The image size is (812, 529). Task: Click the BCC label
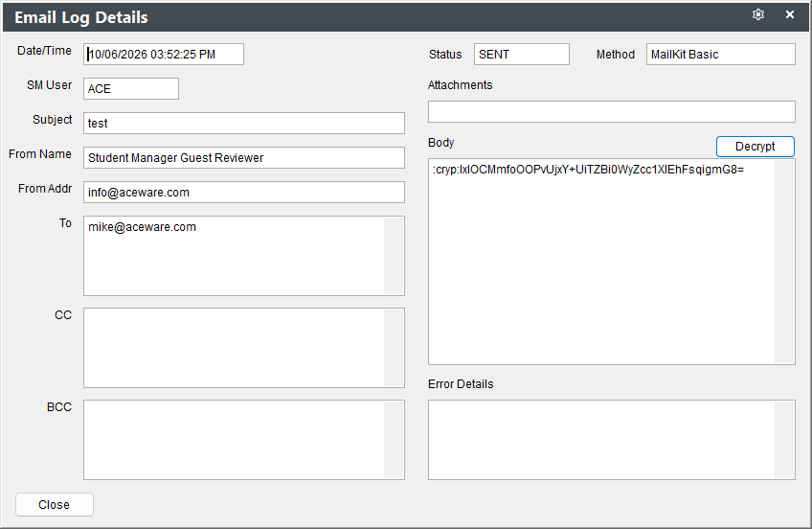(x=59, y=407)
